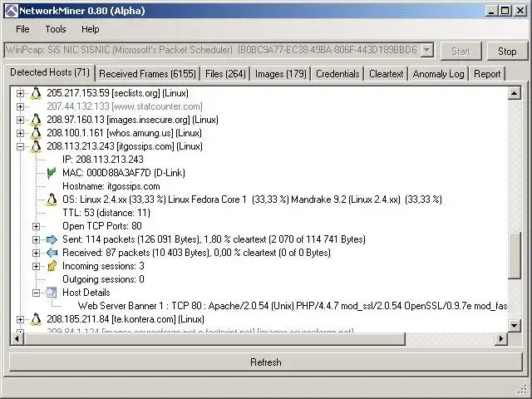Switch to the Files (264) tab
Screen dimensions: 532x399
click(x=225, y=74)
